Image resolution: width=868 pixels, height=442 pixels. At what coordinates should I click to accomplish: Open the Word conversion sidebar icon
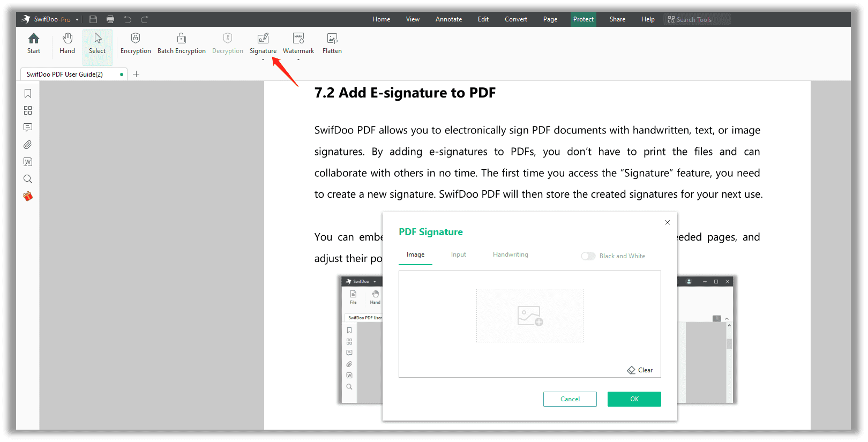[x=28, y=162]
